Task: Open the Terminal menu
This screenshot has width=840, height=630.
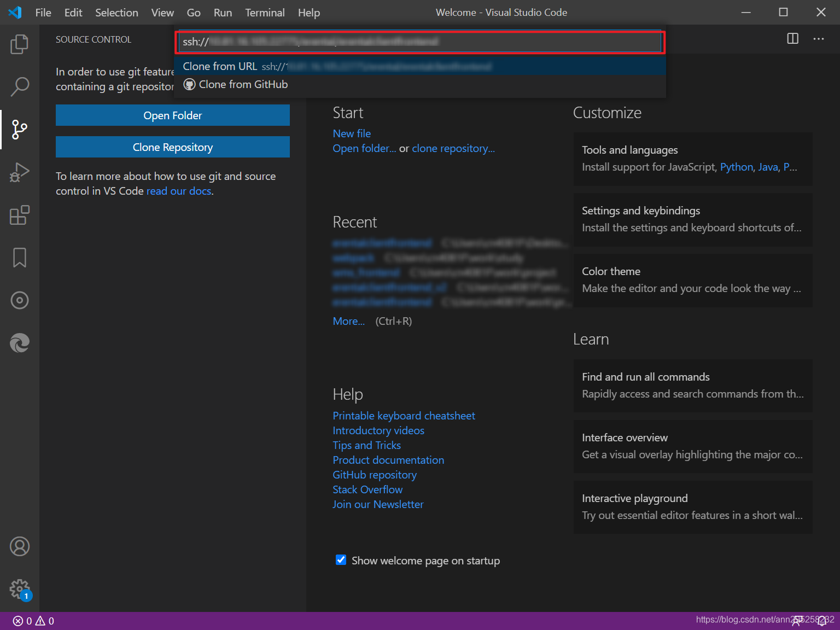Action: [x=265, y=12]
